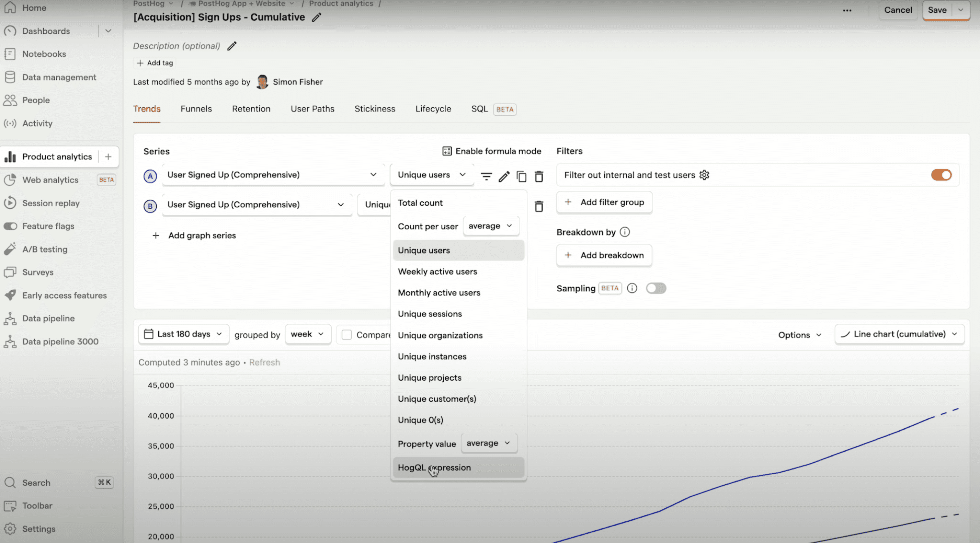
Task: Click the Breakdown by info icon
Action: click(x=624, y=231)
